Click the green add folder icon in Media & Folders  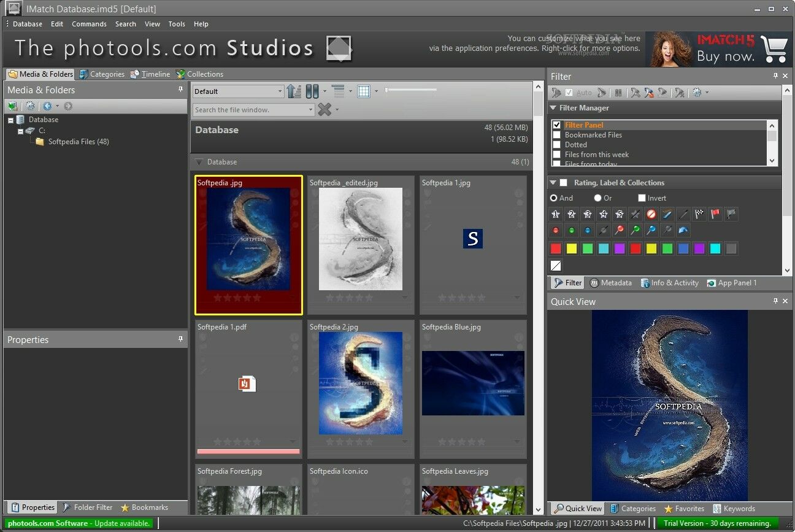point(12,106)
